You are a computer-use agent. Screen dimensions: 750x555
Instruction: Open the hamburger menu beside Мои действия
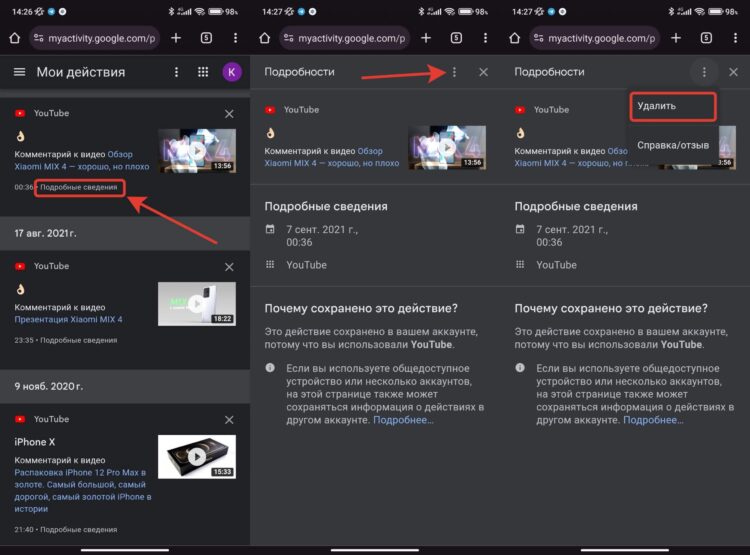19,72
